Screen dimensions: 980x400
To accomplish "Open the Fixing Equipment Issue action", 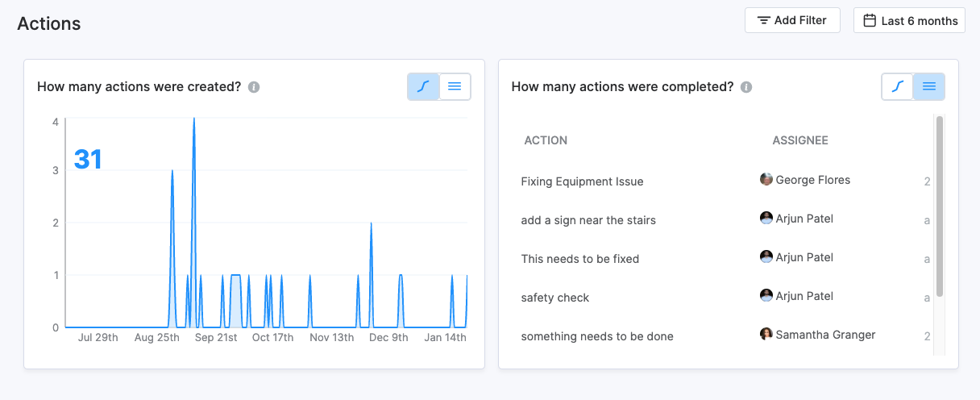I will tap(582, 181).
